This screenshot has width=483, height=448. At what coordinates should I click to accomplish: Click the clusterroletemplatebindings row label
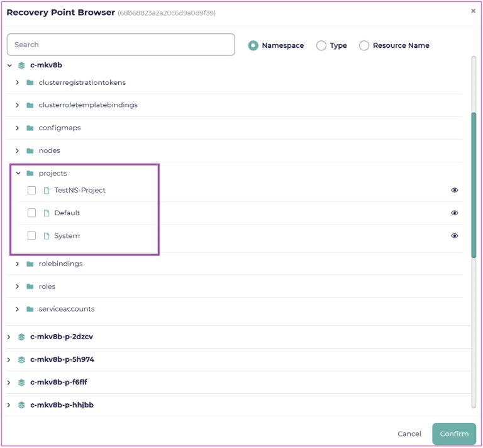coord(88,105)
